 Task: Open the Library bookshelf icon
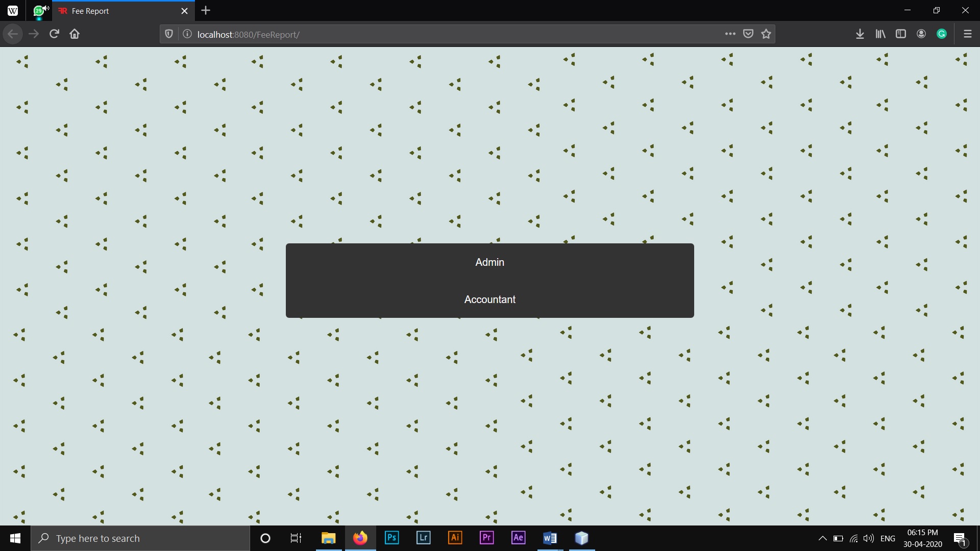880,34
